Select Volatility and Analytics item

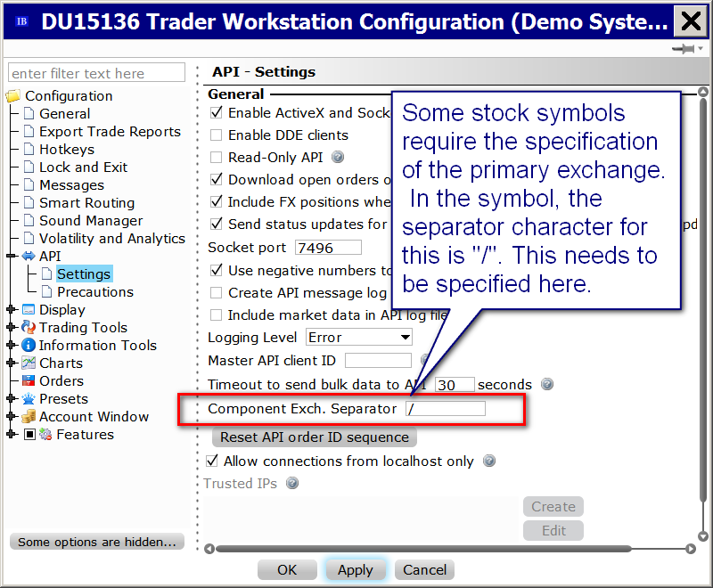pos(112,238)
